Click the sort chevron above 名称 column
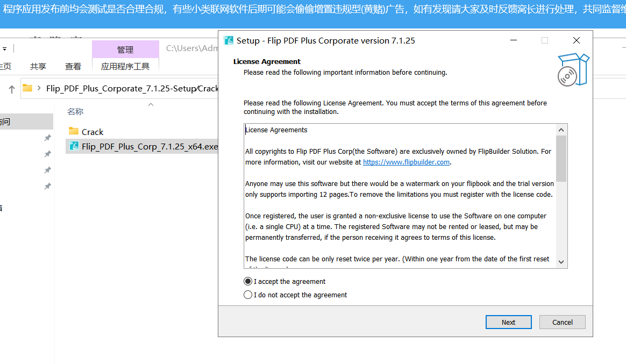The height and width of the screenshot is (364, 626). click(151, 104)
